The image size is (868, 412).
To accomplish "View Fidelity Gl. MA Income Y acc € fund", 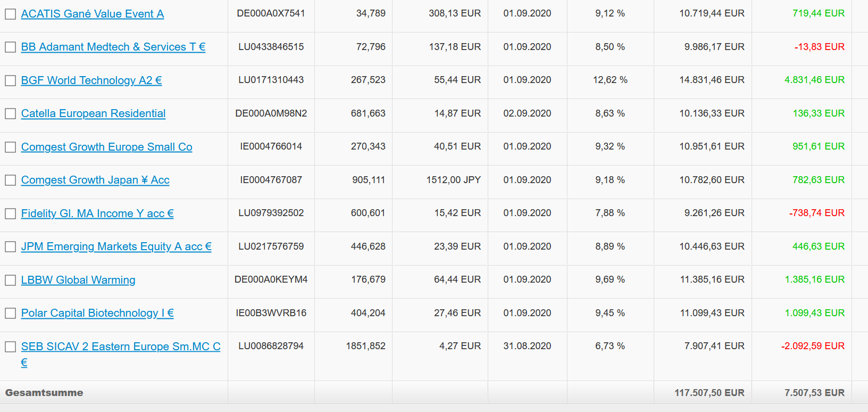I will pyautogui.click(x=97, y=213).
